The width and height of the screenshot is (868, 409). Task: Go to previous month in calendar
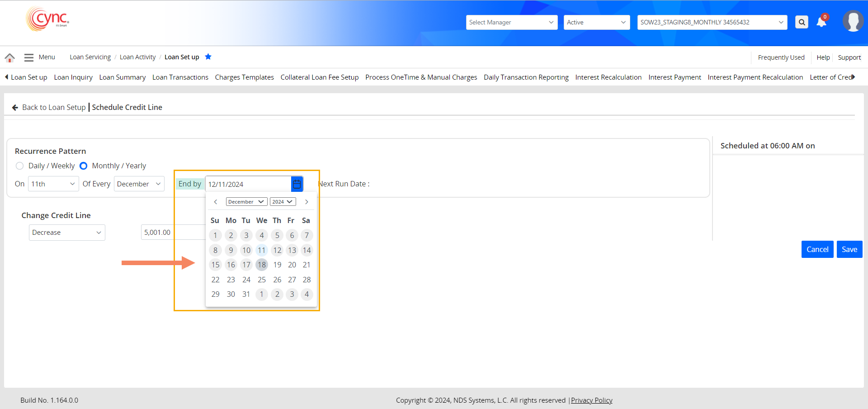[216, 202]
